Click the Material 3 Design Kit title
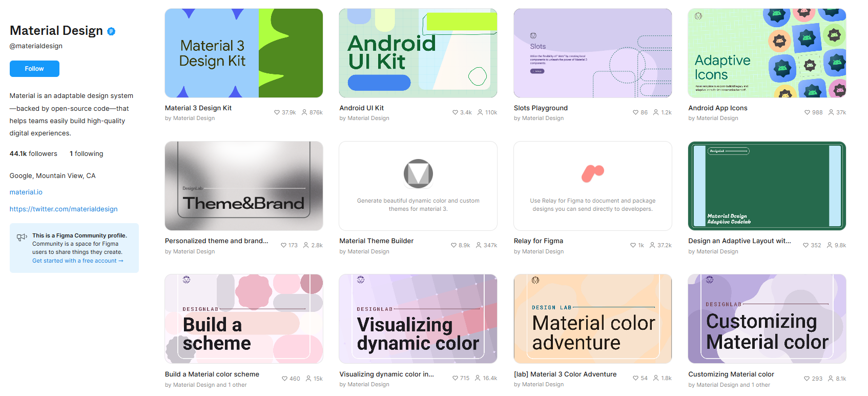868x396 pixels. pyautogui.click(x=198, y=108)
